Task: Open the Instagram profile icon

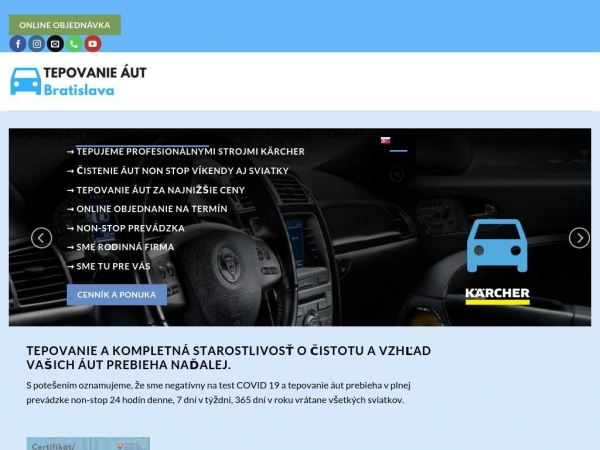Action: (x=36, y=44)
